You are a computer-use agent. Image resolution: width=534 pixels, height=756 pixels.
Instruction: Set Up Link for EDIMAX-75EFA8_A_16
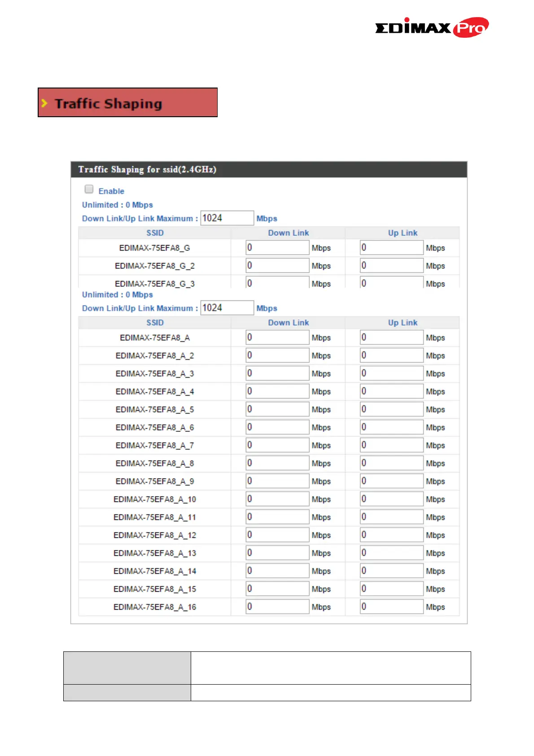(x=392, y=607)
